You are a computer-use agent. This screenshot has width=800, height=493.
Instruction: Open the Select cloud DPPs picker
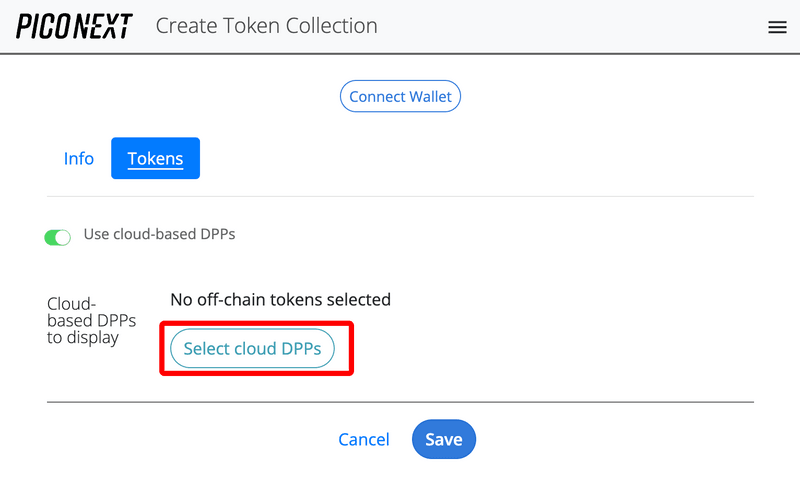coord(252,349)
